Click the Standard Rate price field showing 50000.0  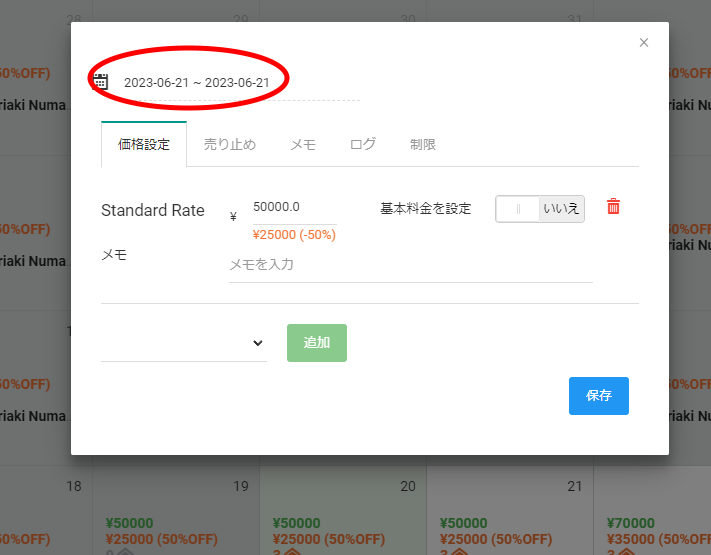coord(292,207)
